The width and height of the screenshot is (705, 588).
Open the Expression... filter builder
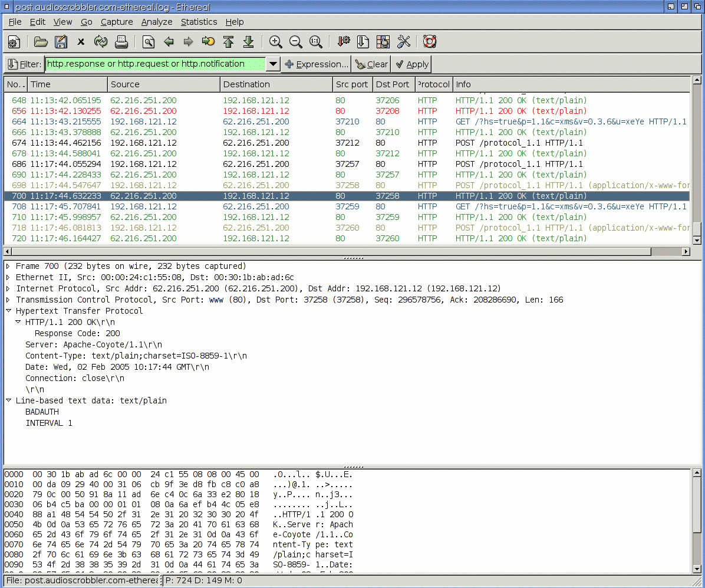pos(317,64)
